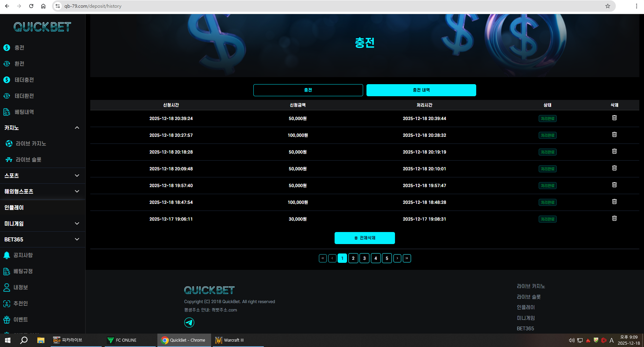Expand the 미니게임 menu section
Viewport: 644px width, 347px height.
click(x=77, y=224)
